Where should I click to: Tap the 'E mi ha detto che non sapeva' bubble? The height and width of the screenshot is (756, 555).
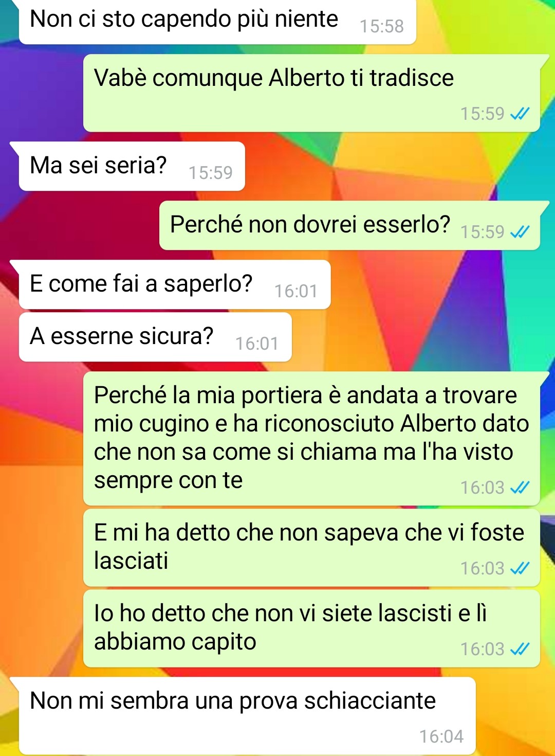[x=311, y=548]
